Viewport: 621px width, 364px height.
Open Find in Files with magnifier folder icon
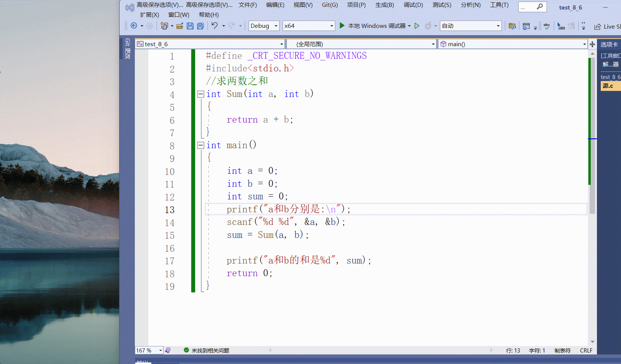coord(512,26)
